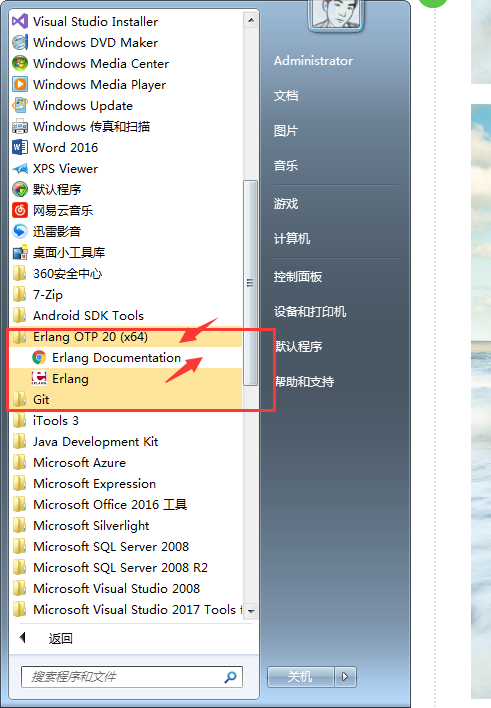The width and height of the screenshot is (491, 708).
Task: Click the 关机 shutdown button
Action: 301,676
